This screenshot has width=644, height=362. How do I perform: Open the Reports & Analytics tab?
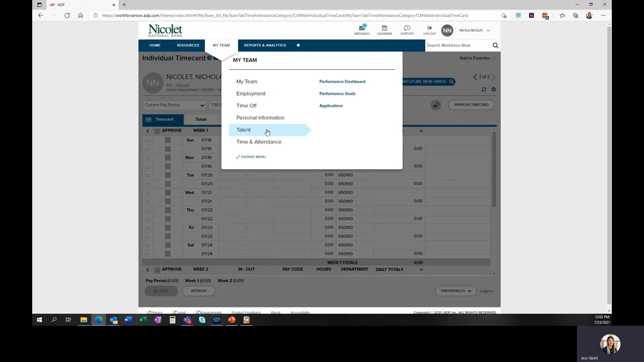[265, 45]
